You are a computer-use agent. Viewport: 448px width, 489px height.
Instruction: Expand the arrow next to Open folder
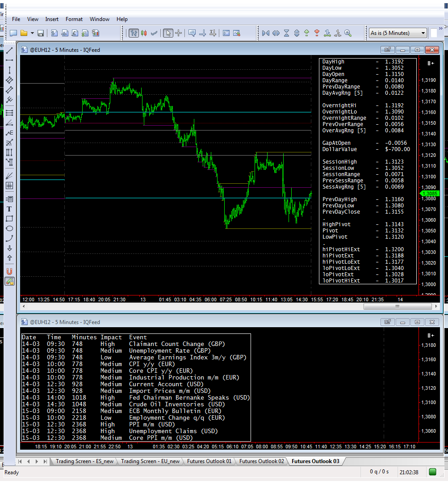(x=32, y=33)
